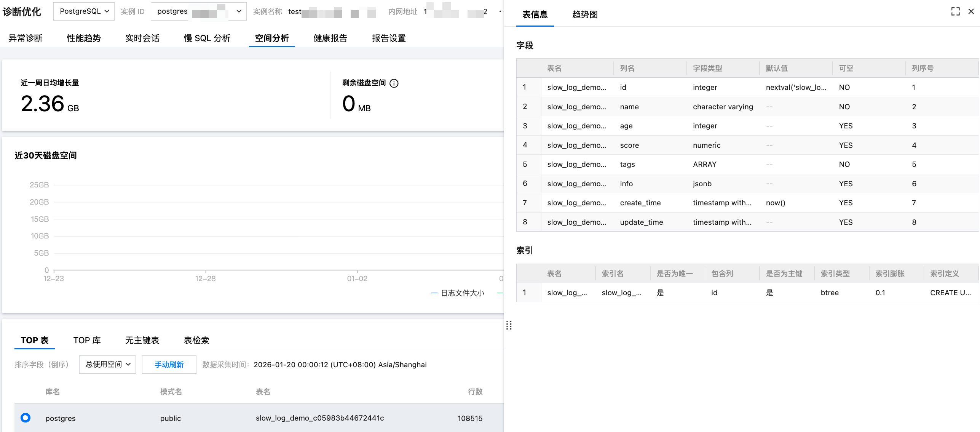This screenshot has height=432, width=980.
Task: Click the CREATE U... index definition cell
Action: click(x=951, y=293)
